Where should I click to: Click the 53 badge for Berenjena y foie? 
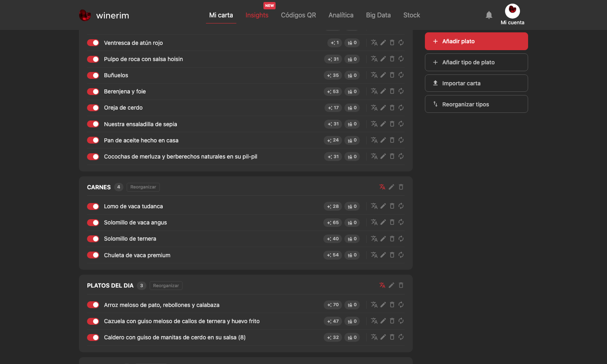[x=333, y=91]
